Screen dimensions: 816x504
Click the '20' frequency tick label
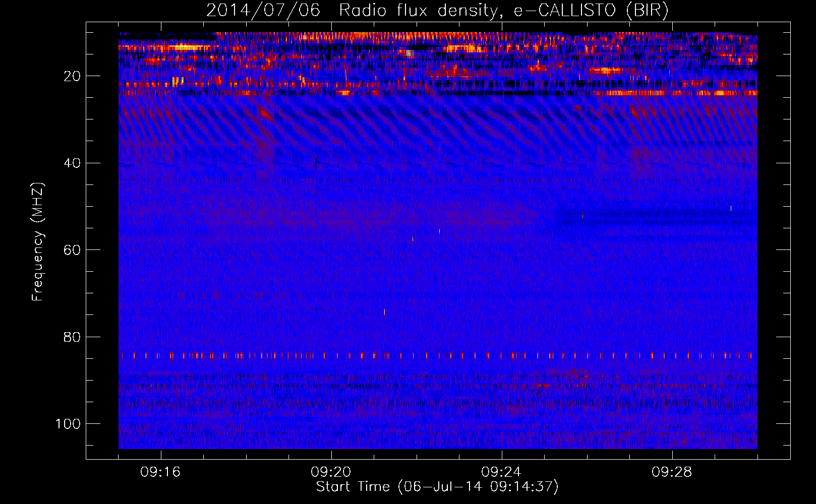(72, 76)
